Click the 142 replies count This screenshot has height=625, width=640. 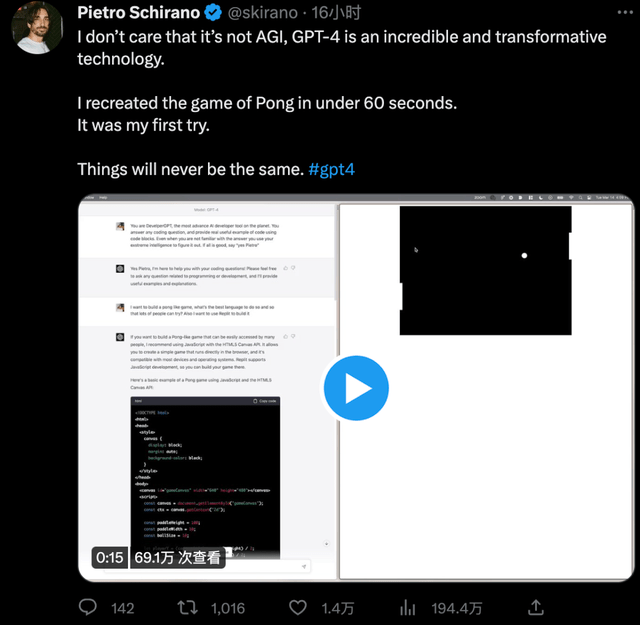pos(122,608)
